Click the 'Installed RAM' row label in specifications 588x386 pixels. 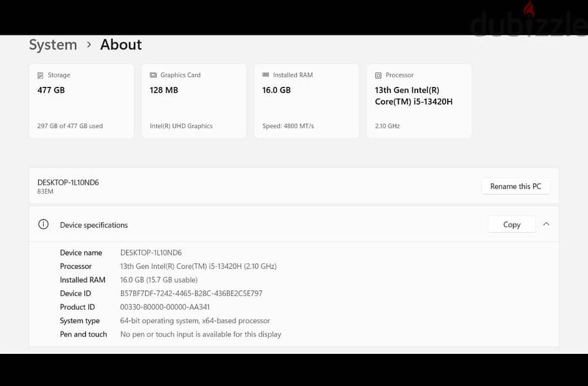pos(82,280)
